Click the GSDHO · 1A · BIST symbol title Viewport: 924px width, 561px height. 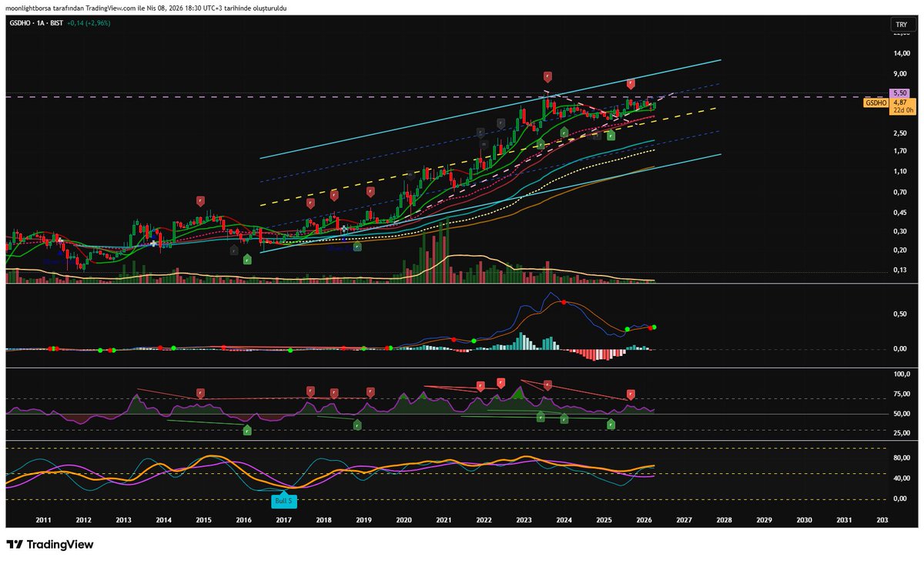click(x=35, y=23)
